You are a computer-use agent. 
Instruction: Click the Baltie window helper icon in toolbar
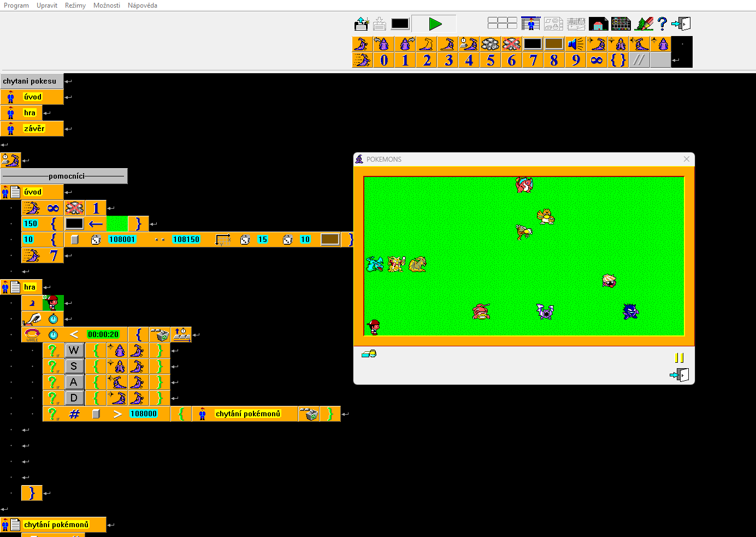coord(530,24)
